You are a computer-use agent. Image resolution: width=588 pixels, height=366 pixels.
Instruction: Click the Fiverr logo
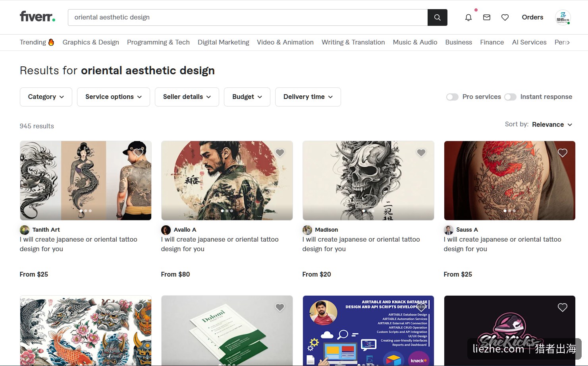(37, 17)
